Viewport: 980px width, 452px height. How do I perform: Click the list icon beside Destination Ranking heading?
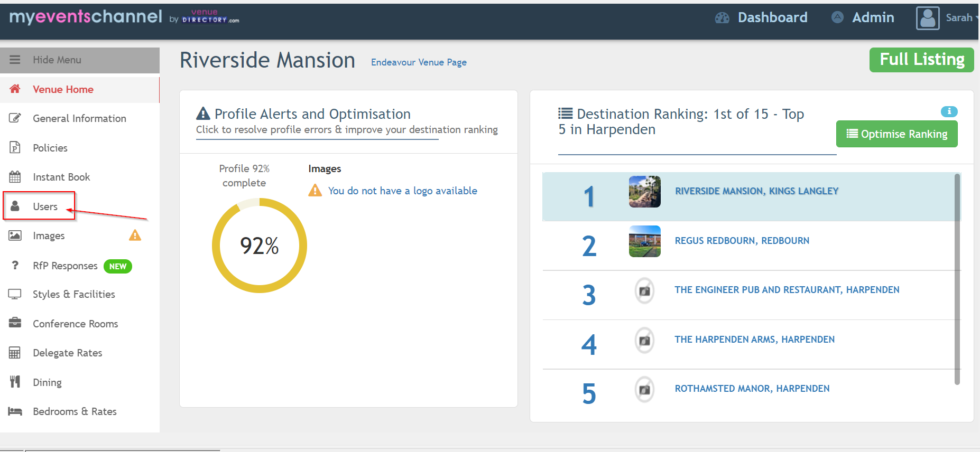tap(565, 114)
